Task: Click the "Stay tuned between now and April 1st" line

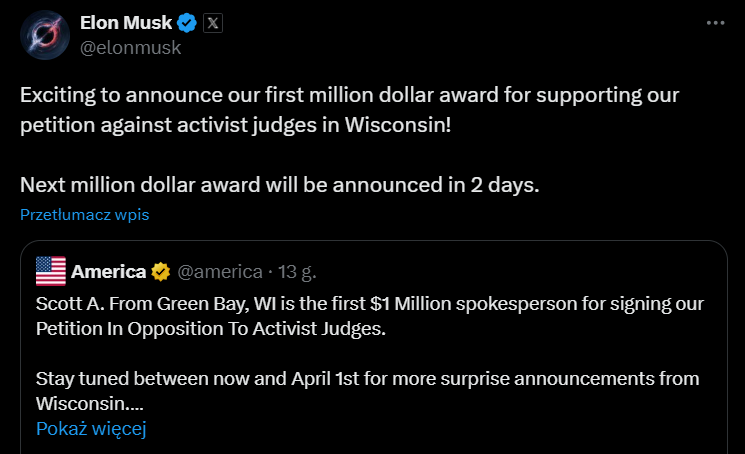Action: pos(367,379)
